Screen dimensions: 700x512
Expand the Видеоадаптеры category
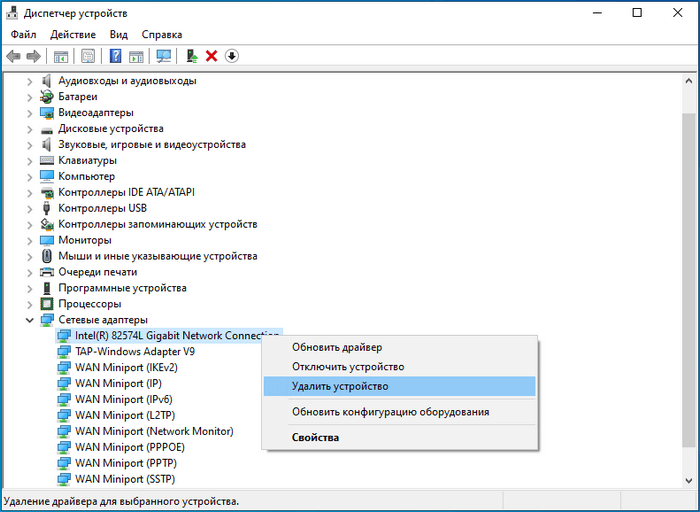click(x=29, y=113)
